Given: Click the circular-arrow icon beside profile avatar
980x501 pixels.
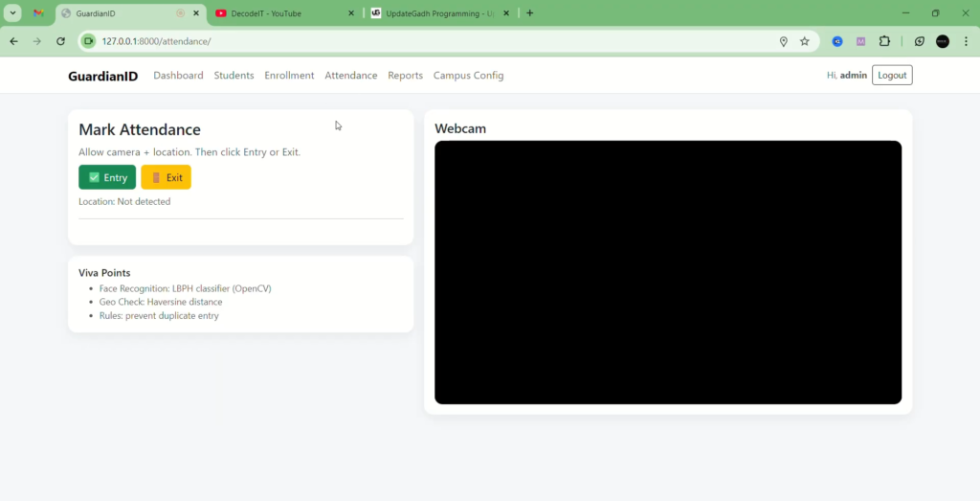Looking at the screenshot, I should pyautogui.click(x=920, y=41).
